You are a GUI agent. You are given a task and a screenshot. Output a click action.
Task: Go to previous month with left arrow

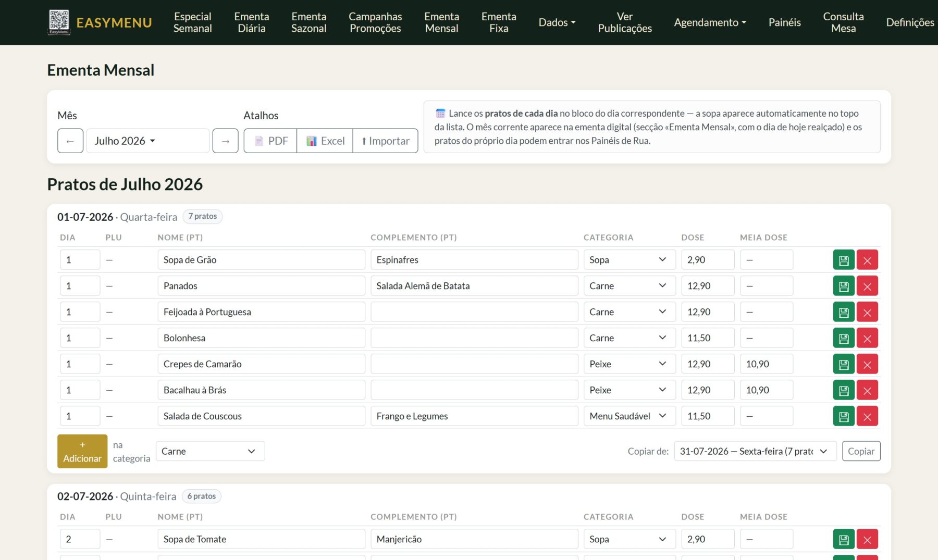tap(70, 141)
